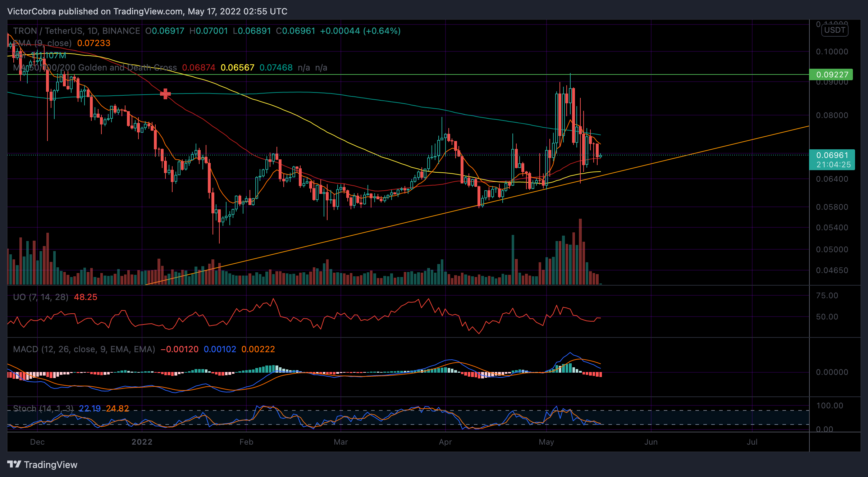The width and height of the screenshot is (868, 477).
Task: Click the EMA value 0.07233
Action: (x=94, y=43)
